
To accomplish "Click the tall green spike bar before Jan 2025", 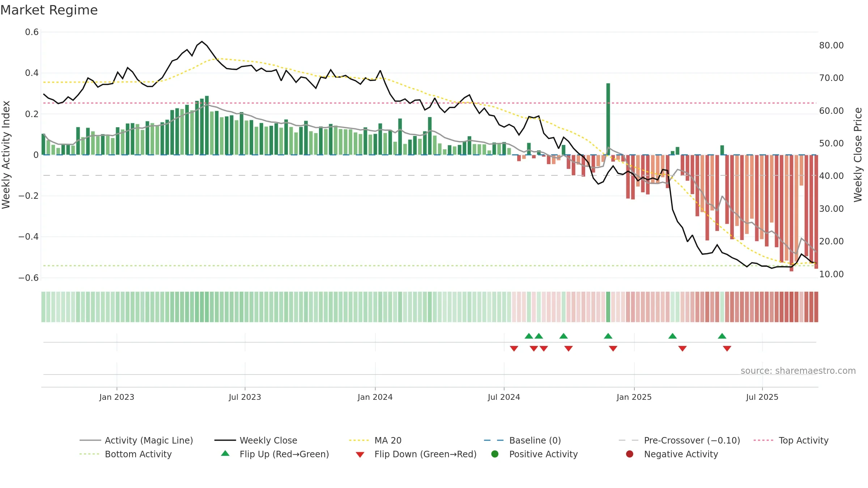I will [x=608, y=119].
